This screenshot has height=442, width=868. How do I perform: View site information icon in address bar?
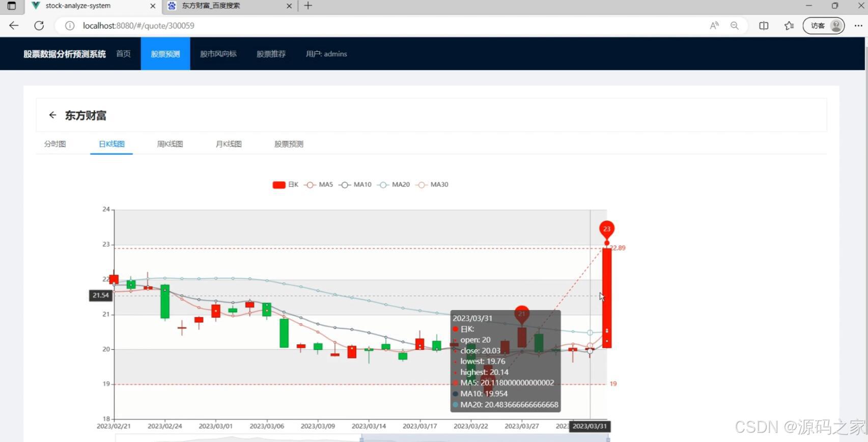coord(70,25)
